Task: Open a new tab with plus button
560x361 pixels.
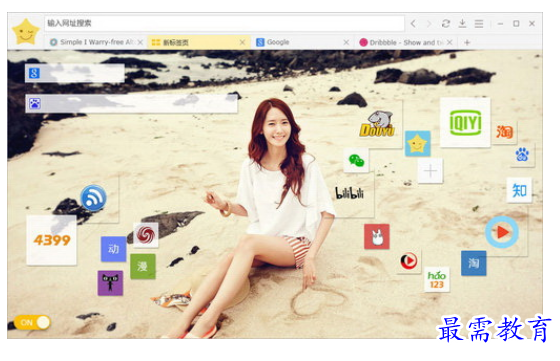Action: tap(467, 42)
